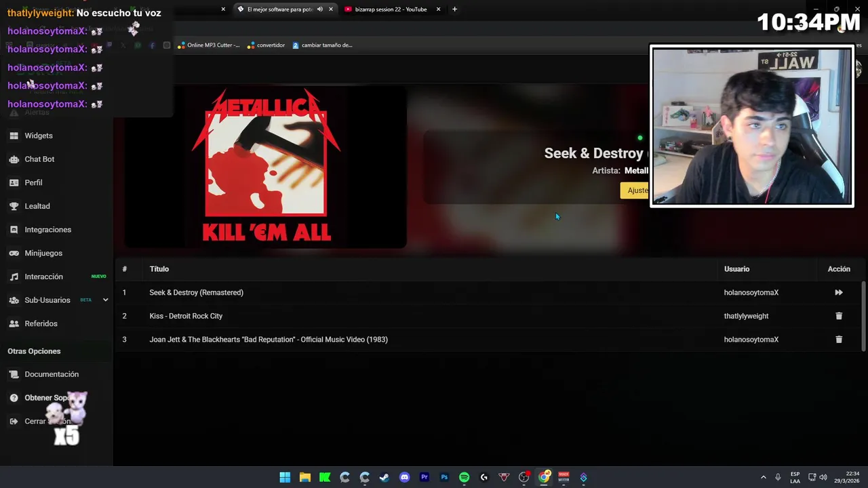868x488 pixels.
Task: Show hidden system tray icons
Action: pyautogui.click(x=763, y=477)
